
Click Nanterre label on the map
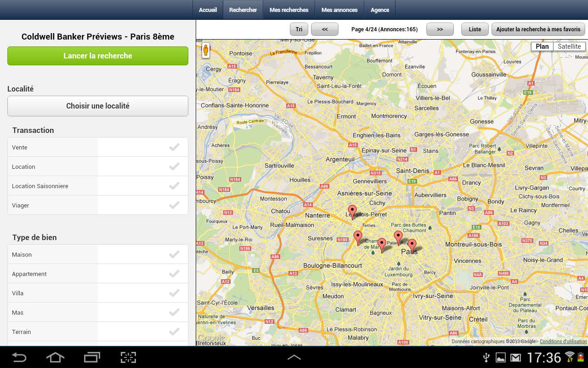point(317,215)
